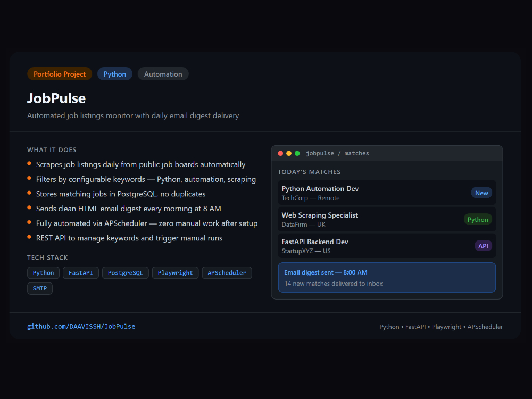Click the SMTP tech stack chip

pyautogui.click(x=40, y=288)
